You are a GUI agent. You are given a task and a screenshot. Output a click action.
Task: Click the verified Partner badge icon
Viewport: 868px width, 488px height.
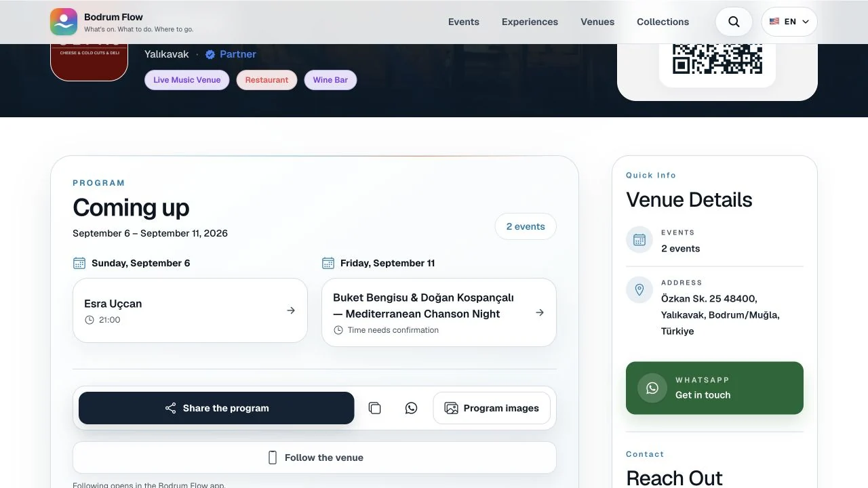(x=210, y=54)
